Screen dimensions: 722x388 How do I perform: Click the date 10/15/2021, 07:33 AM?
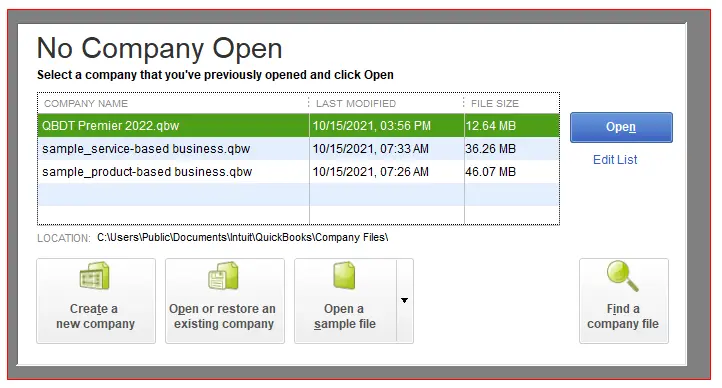tap(371, 149)
